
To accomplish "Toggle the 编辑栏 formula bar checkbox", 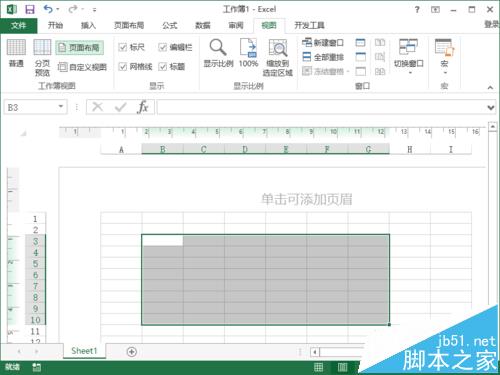I will pyautogui.click(x=162, y=47).
